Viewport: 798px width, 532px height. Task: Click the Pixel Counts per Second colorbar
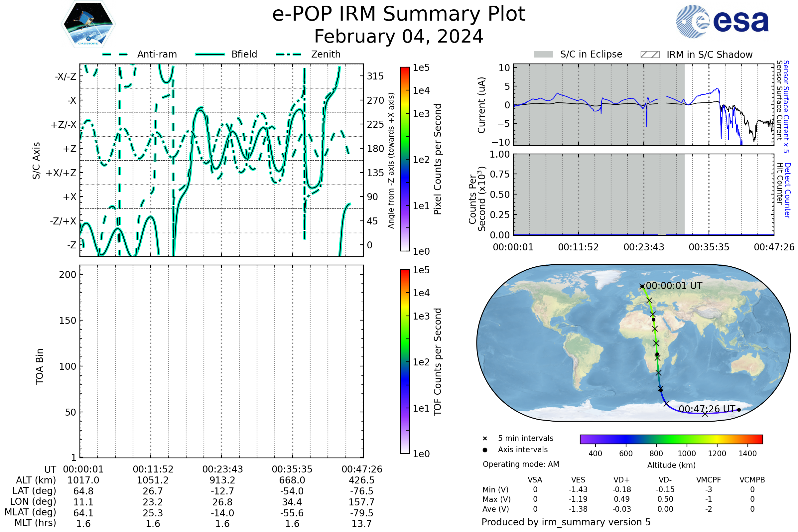[x=405, y=159]
